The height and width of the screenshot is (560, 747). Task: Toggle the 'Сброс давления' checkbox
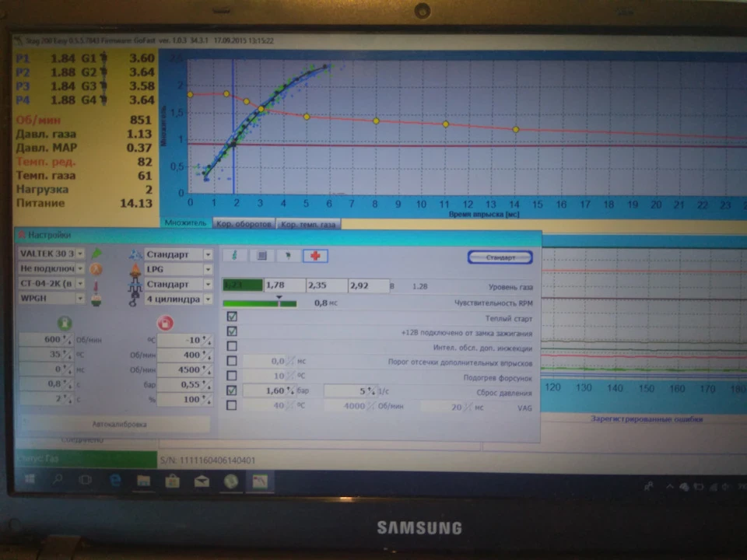click(232, 390)
